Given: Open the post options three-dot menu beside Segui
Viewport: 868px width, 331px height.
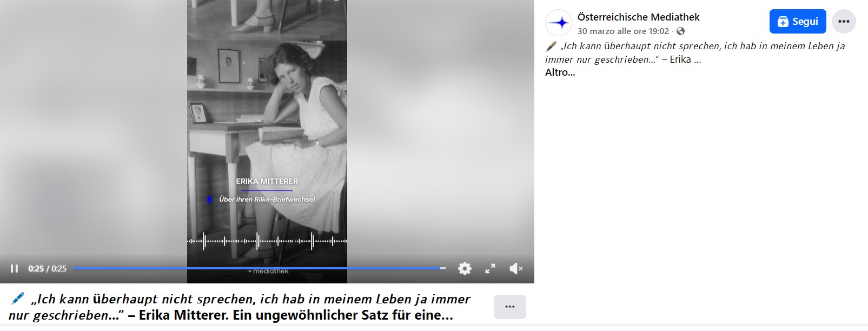Looking at the screenshot, I should tap(843, 22).
